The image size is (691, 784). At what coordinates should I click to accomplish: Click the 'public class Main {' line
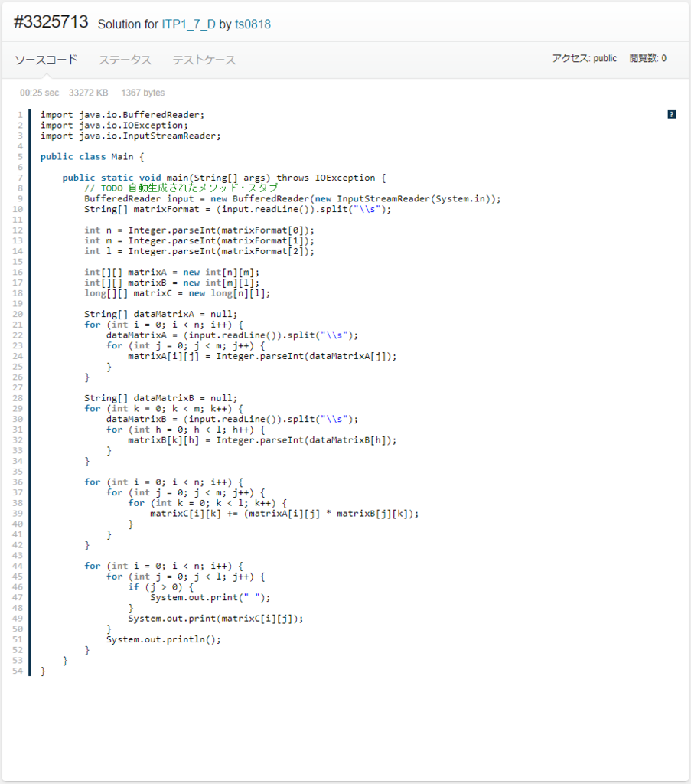click(x=93, y=157)
